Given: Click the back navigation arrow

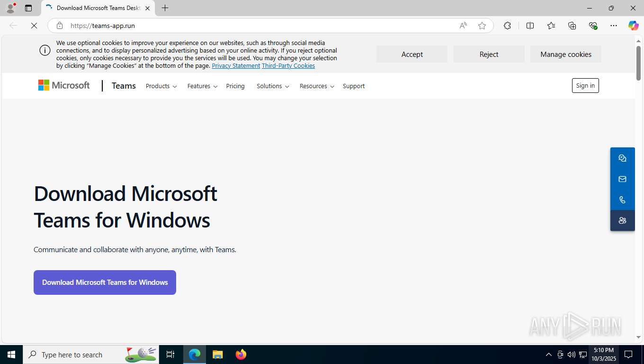Looking at the screenshot, I should click(13, 26).
